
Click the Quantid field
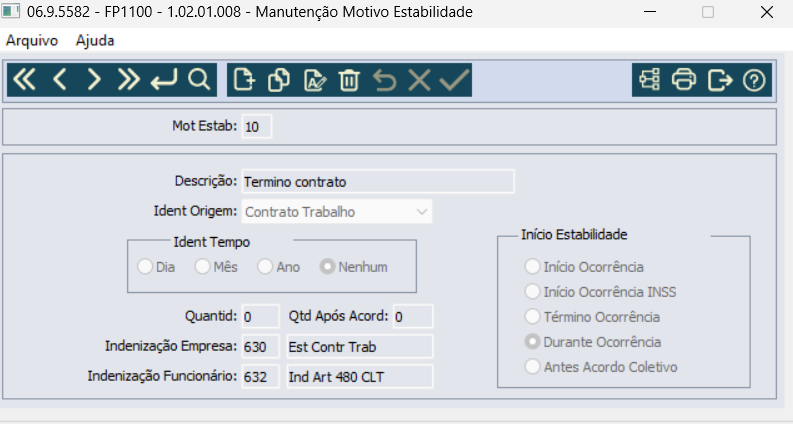coord(260,317)
